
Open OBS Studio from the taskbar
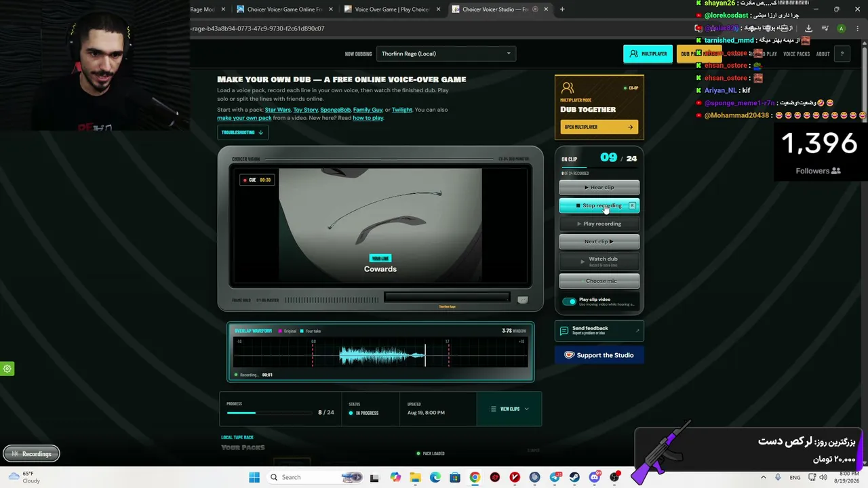tap(615, 477)
